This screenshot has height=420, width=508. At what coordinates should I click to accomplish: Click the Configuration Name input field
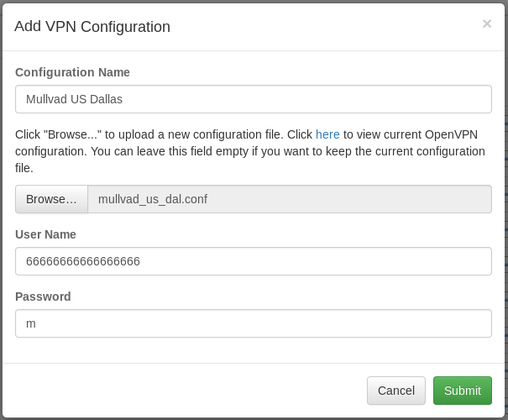point(253,99)
